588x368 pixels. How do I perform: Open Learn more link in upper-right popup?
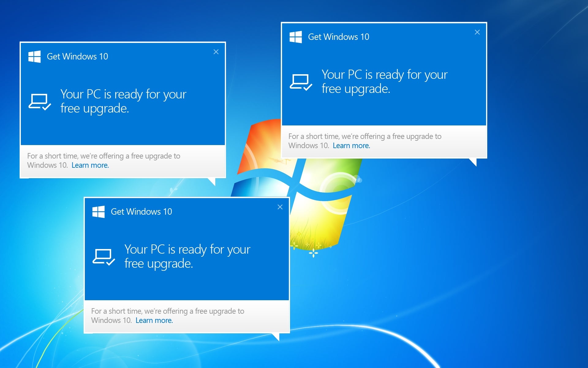(352, 145)
